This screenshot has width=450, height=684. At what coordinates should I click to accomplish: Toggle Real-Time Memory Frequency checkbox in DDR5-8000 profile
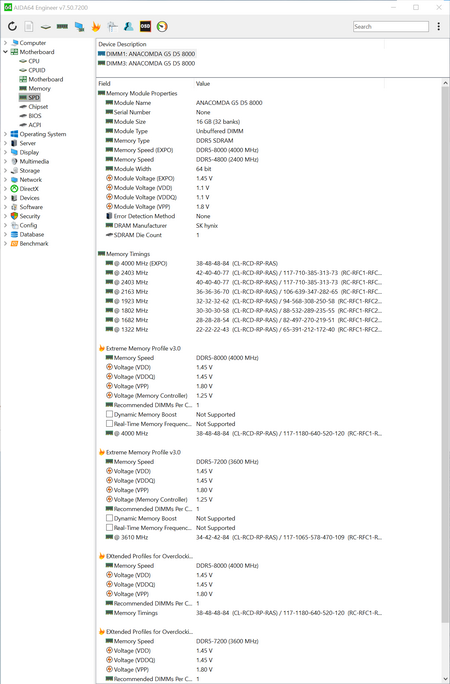click(x=109, y=424)
